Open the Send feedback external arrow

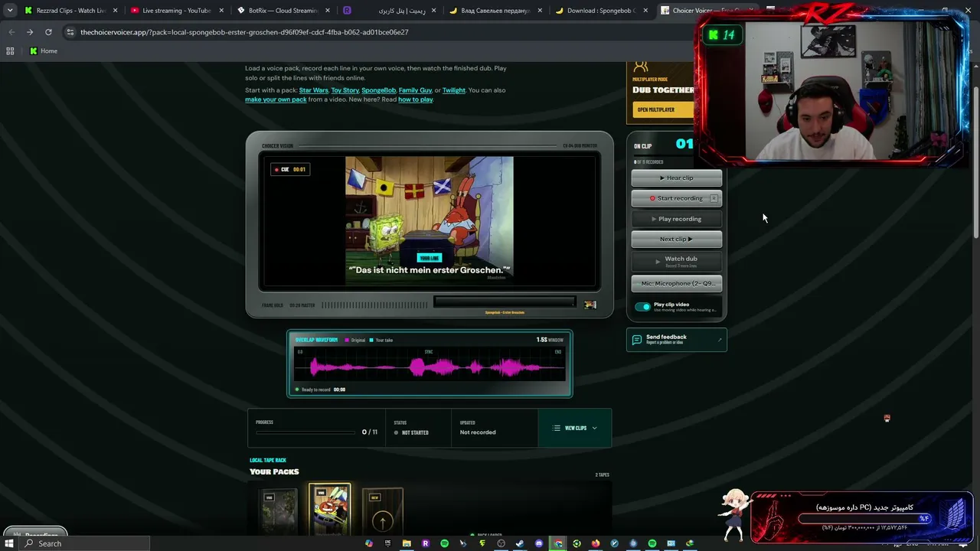coord(719,339)
